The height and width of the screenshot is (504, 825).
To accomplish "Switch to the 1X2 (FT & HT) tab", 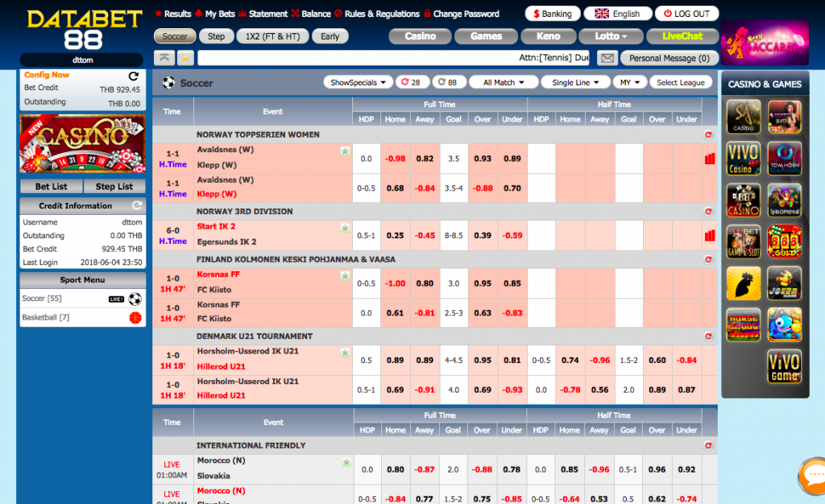I will [x=272, y=36].
